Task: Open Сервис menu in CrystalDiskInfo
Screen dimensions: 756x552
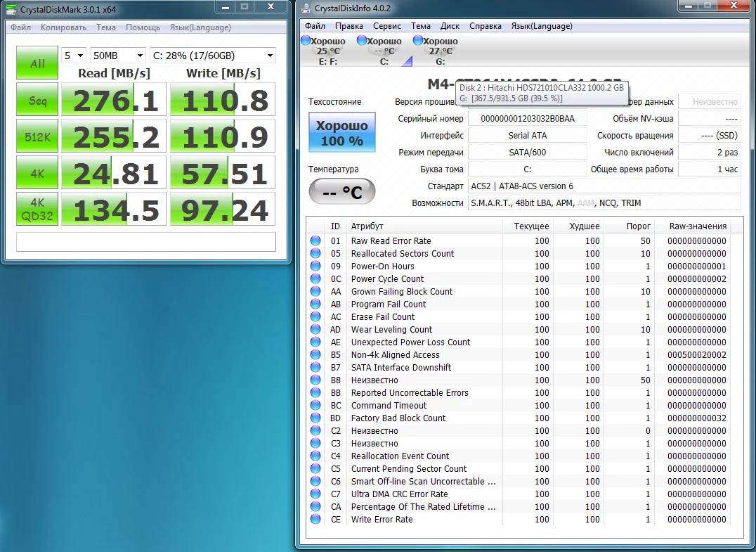Action: (386, 26)
